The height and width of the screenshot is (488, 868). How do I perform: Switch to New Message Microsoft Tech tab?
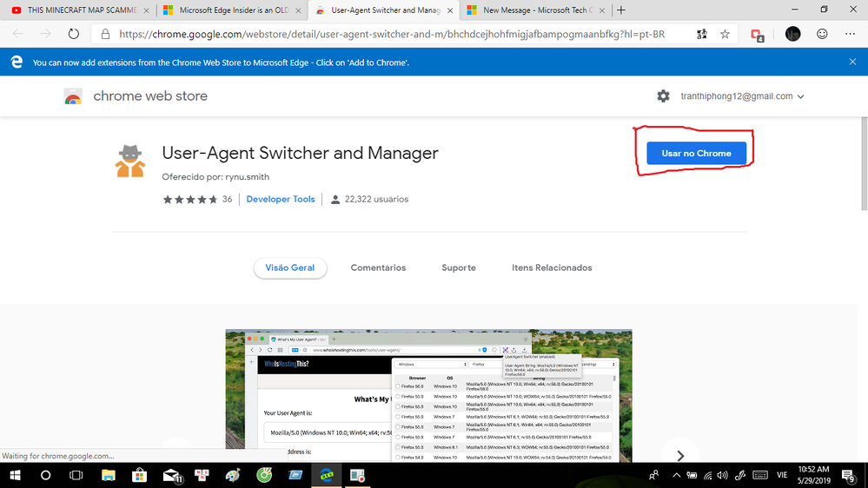tap(534, 10)
